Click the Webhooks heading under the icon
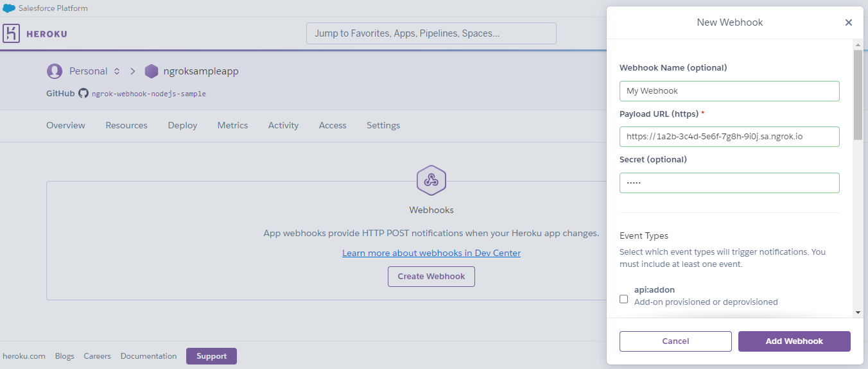 point(431,210)
